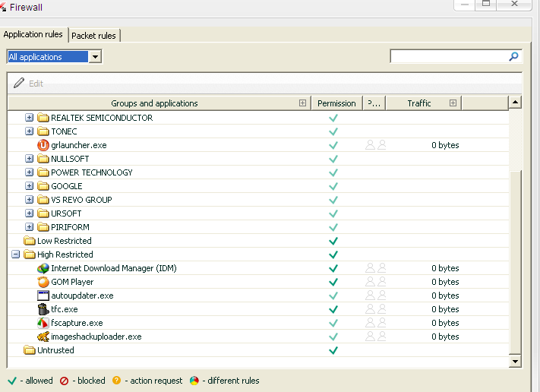Click the 0 bytes value for imageshackuploader.exe
The width and height of the screenshot is (540, 392).
click(445, 337)
